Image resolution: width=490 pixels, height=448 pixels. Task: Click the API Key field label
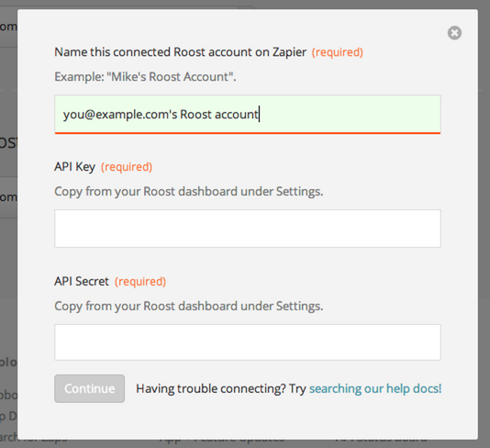pos(74,167)
